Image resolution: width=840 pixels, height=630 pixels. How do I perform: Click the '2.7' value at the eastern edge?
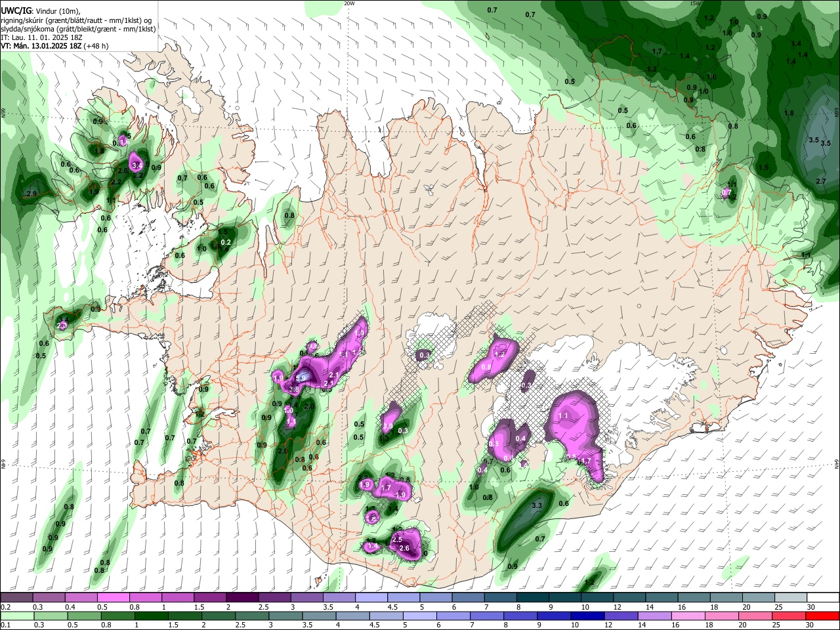pyautogui.click(x=820, y=181)
